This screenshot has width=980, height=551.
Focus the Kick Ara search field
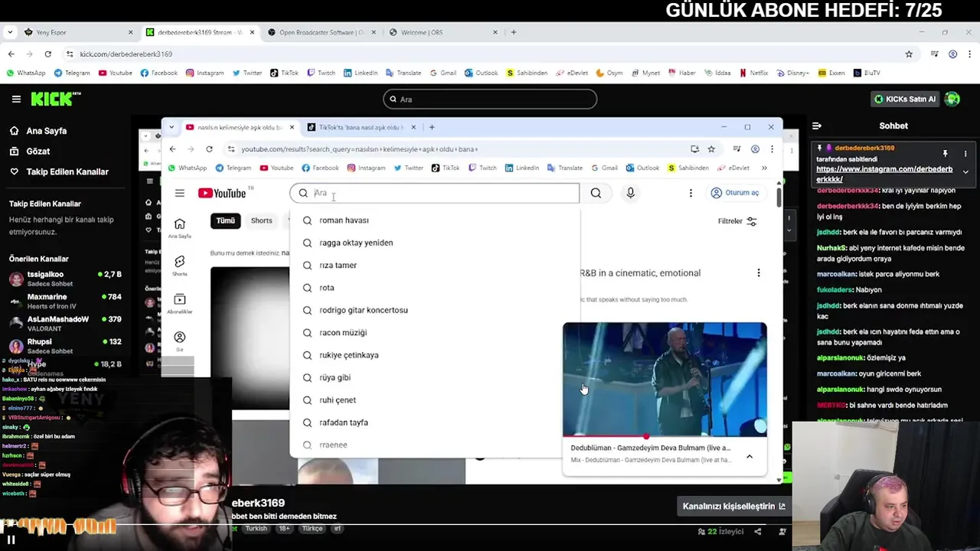[x=490, y=99]
